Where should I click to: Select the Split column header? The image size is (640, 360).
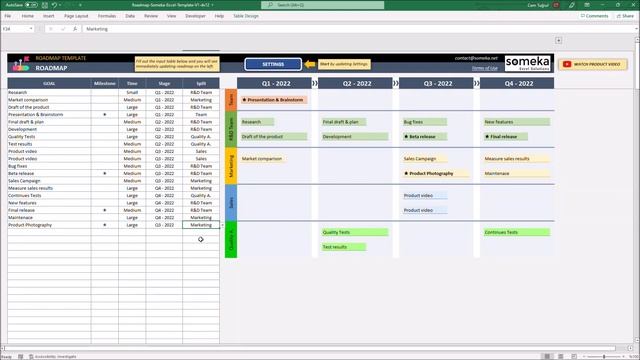click(201, 83)
